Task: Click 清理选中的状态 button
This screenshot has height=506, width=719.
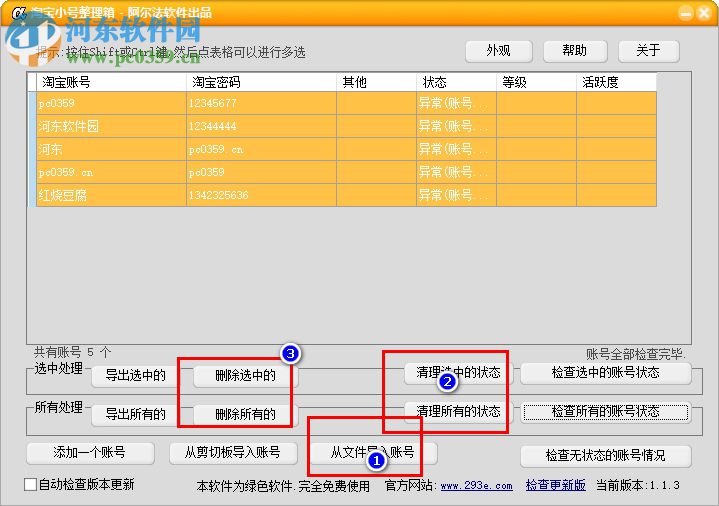Action: [x=458, y=373]
